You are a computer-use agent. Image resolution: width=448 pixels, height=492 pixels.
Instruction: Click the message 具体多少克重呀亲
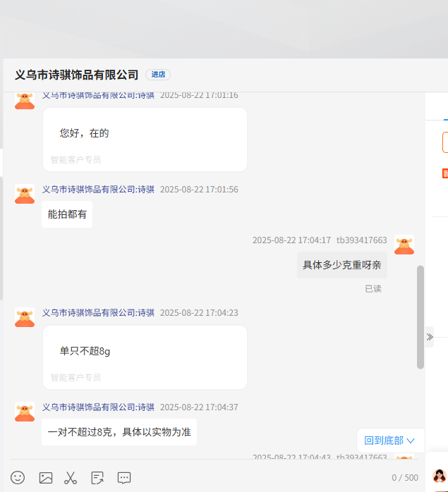coord(341,265)
